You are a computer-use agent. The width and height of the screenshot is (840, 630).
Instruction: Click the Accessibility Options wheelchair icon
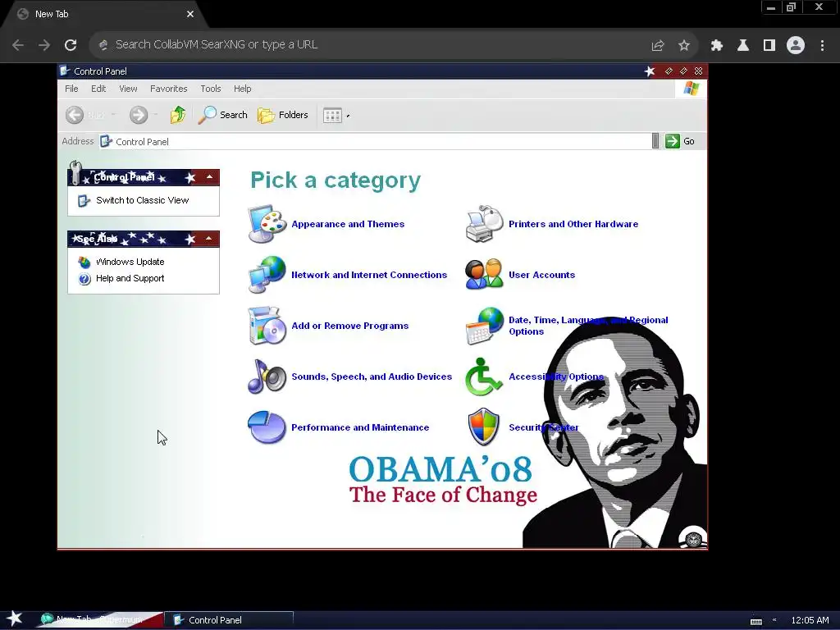click(484, 376)
